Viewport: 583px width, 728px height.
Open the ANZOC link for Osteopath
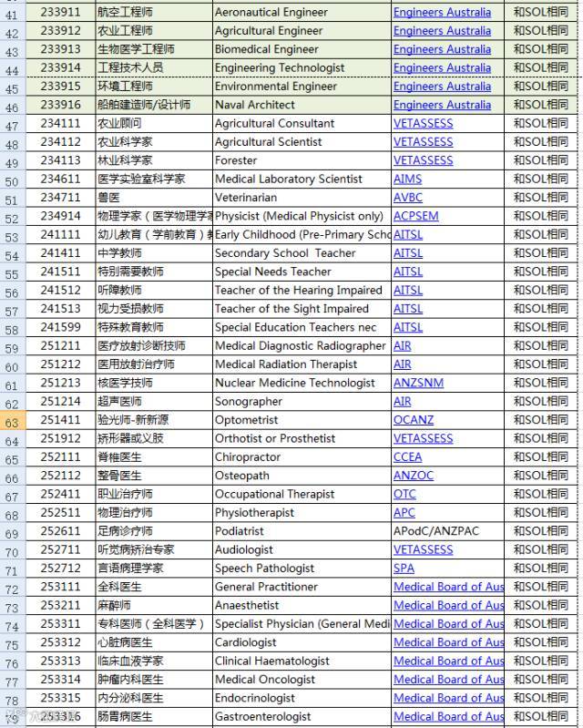click(414, 476)
